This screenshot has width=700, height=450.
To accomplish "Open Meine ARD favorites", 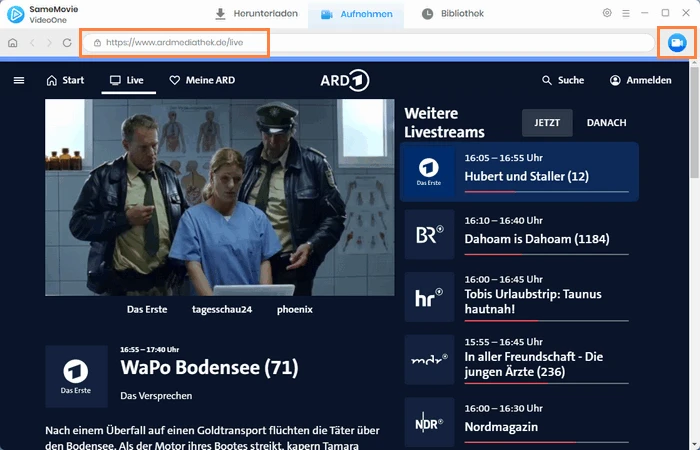I will pyautogui.click(x=202, y=80).
